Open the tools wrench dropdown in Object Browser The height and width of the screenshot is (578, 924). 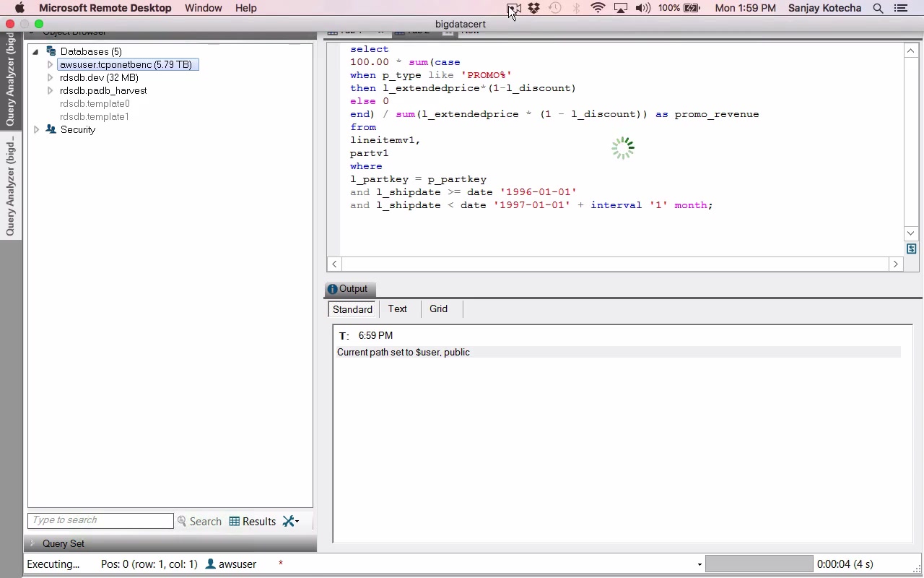point(291,521)
